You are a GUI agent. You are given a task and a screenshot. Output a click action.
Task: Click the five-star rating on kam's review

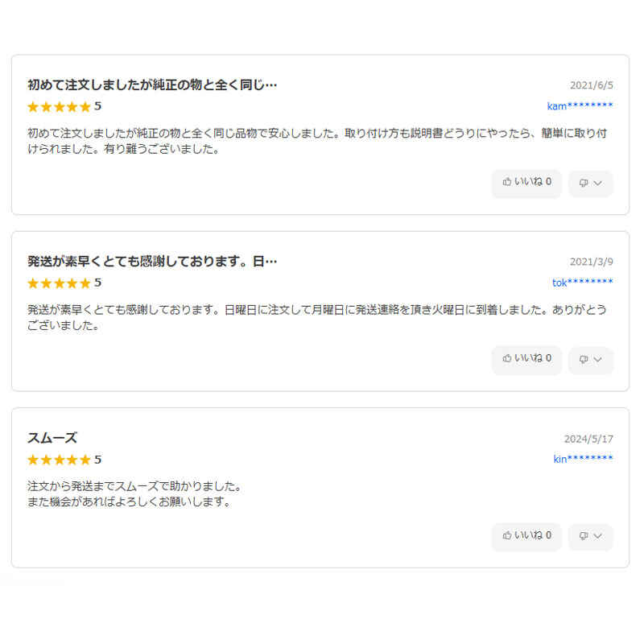coord(59,106)
